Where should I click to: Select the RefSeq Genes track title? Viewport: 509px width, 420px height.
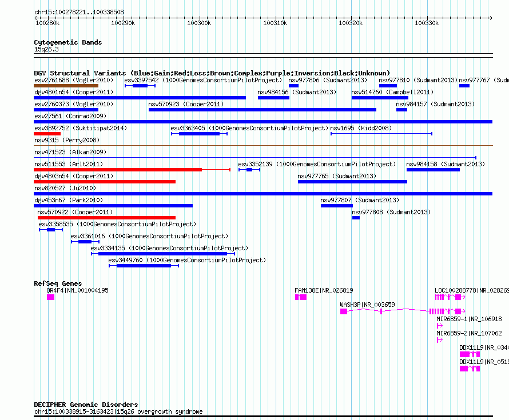[58, 283]
